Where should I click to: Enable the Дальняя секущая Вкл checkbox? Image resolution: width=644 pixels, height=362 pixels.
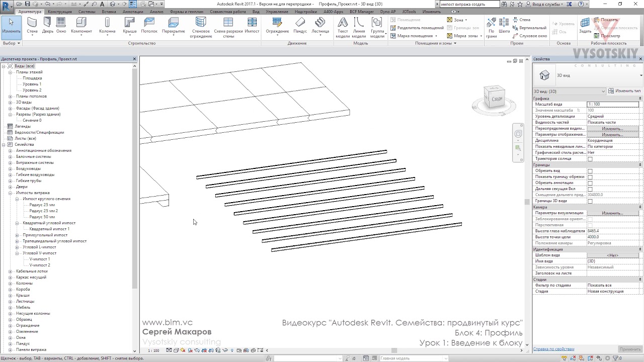(x=590, y=189)
